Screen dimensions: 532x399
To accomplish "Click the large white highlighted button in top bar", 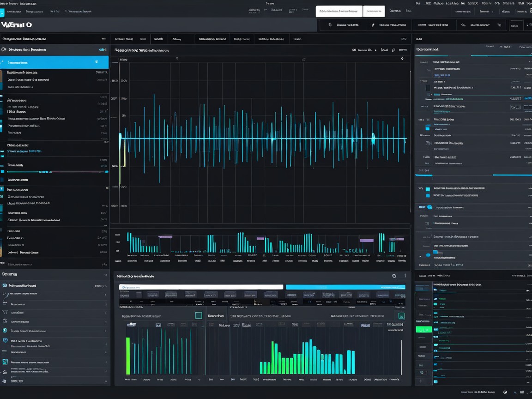I will [339, 11].
